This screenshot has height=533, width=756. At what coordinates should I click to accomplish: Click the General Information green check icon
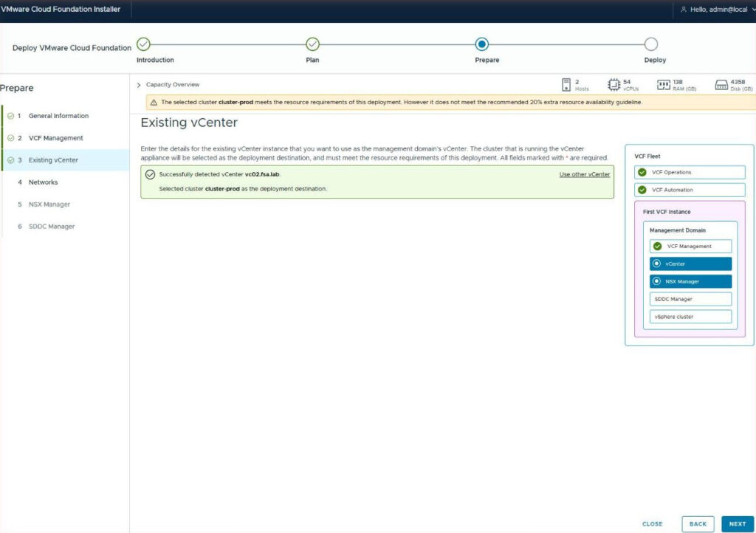10,116
